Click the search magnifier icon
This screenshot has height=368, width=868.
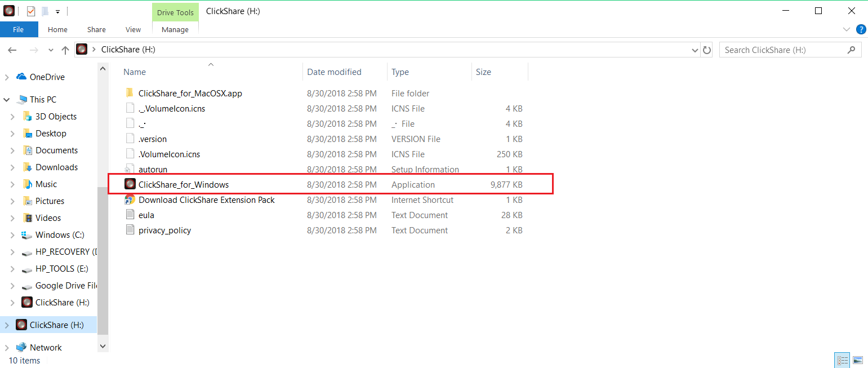pos(851,50)
